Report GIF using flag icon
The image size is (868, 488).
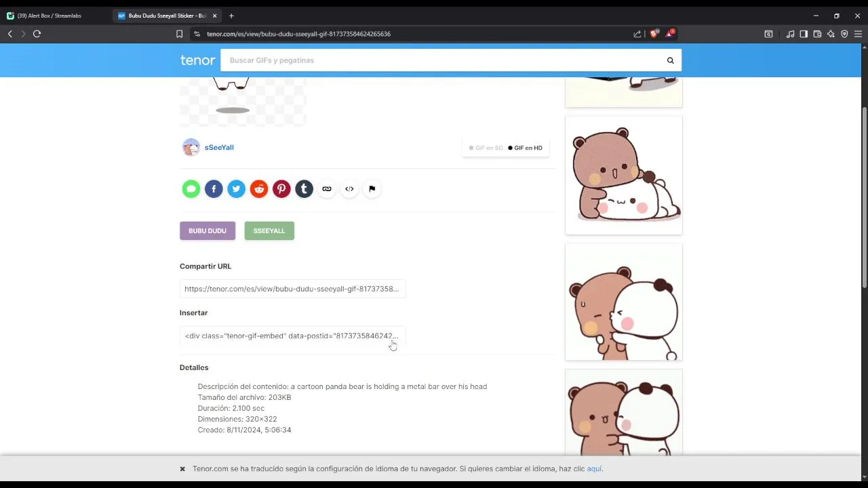(x=372, y=189)
